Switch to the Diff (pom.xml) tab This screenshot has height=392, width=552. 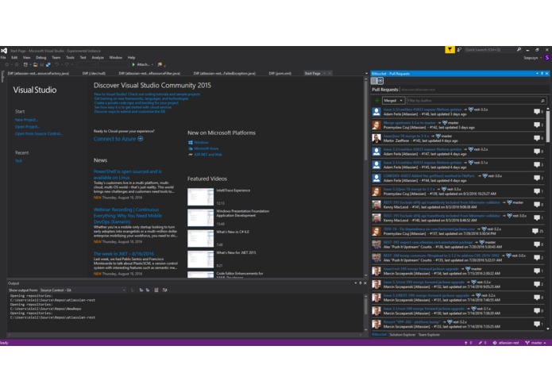tap(280, 74)
